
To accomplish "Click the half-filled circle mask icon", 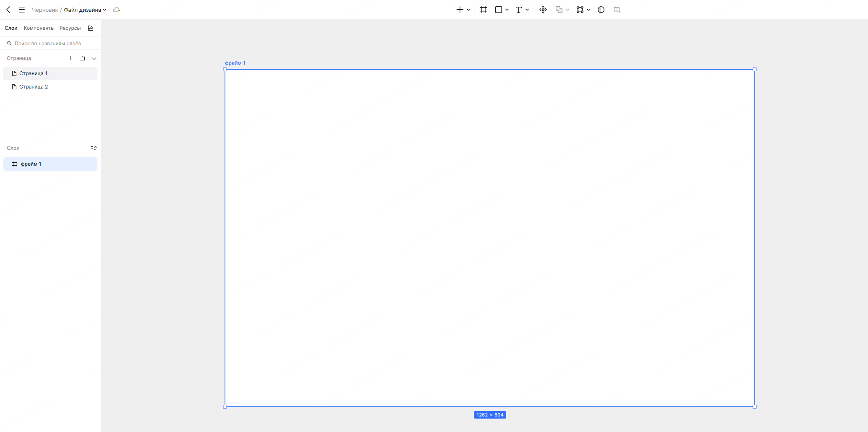I will click(601, 10).
